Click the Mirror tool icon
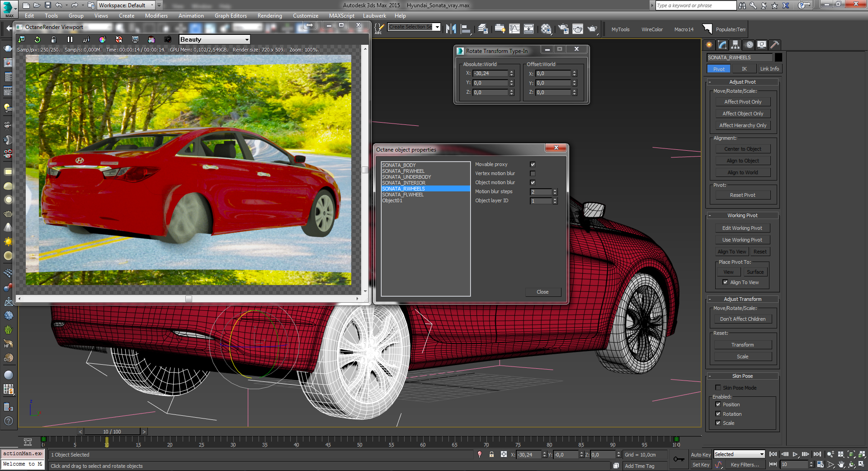 451,29
